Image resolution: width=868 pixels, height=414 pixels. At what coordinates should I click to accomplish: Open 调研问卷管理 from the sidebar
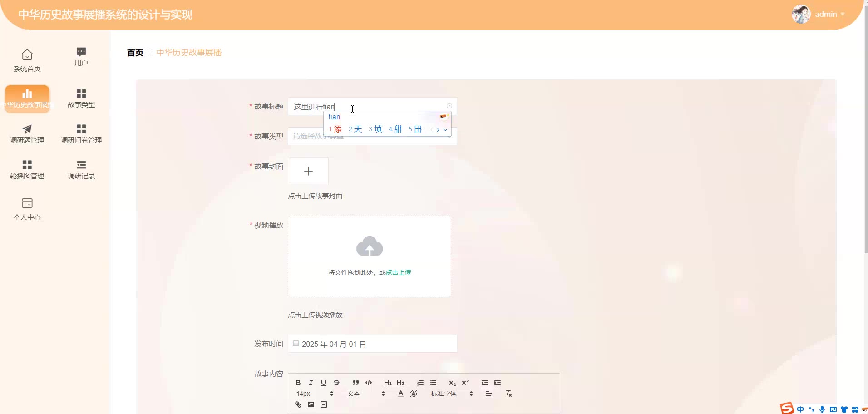81,134
